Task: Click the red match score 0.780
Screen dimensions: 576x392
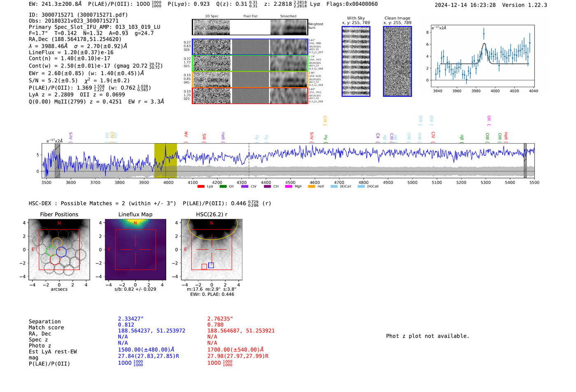Action: [215, 325]
